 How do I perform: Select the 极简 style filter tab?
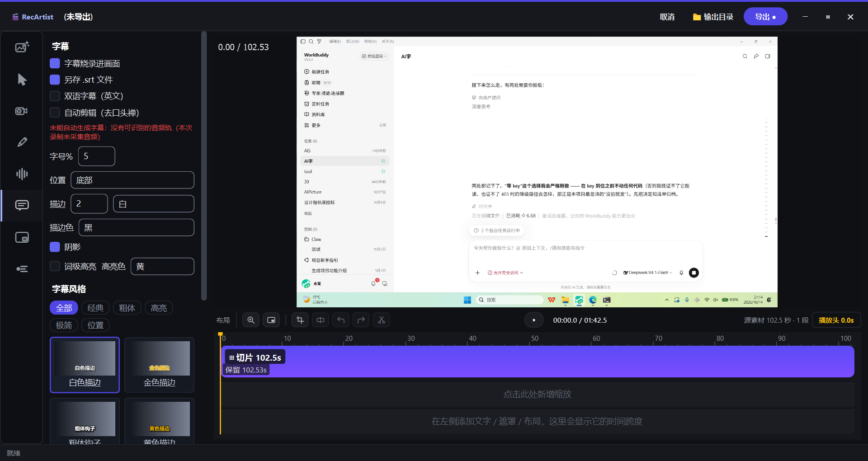pyautogui.click(x=64, y=325)
